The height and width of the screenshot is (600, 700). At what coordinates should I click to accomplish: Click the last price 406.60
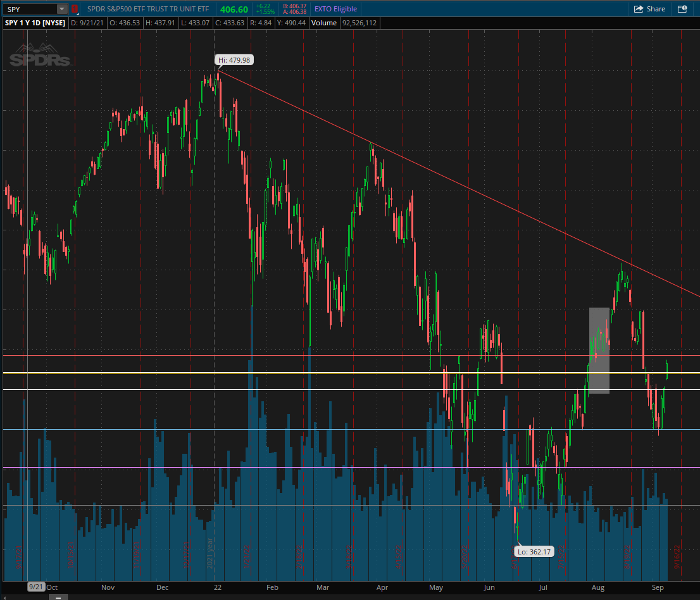pos(234,9)
